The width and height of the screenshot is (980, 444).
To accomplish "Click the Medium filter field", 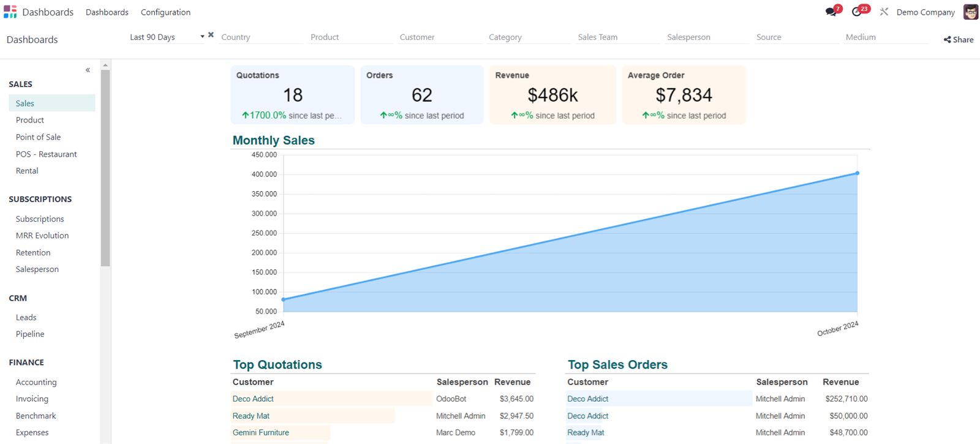I will click(886, 37).
